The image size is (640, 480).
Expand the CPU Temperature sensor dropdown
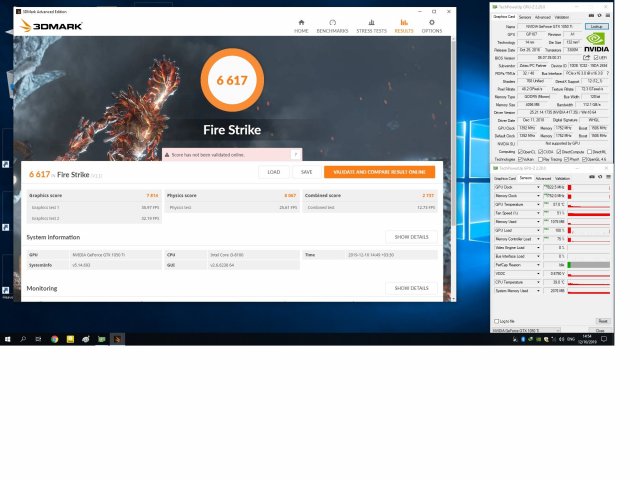[538, 282]
